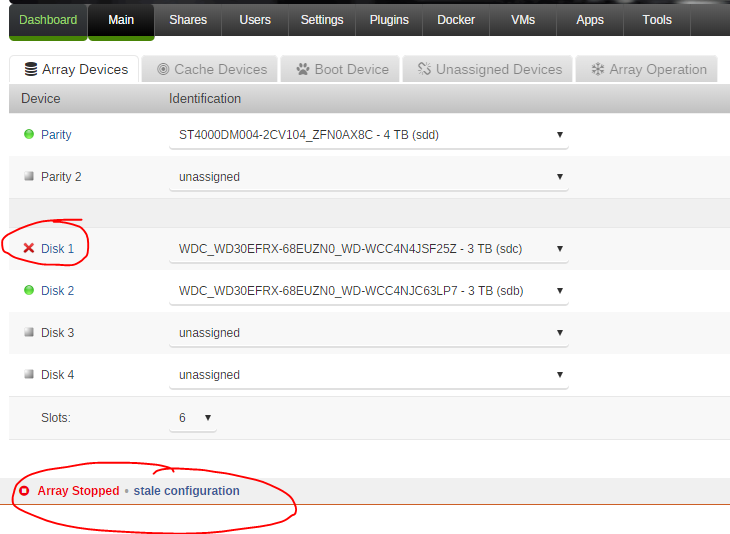Click the Slots: label

[x=55, y=418]
